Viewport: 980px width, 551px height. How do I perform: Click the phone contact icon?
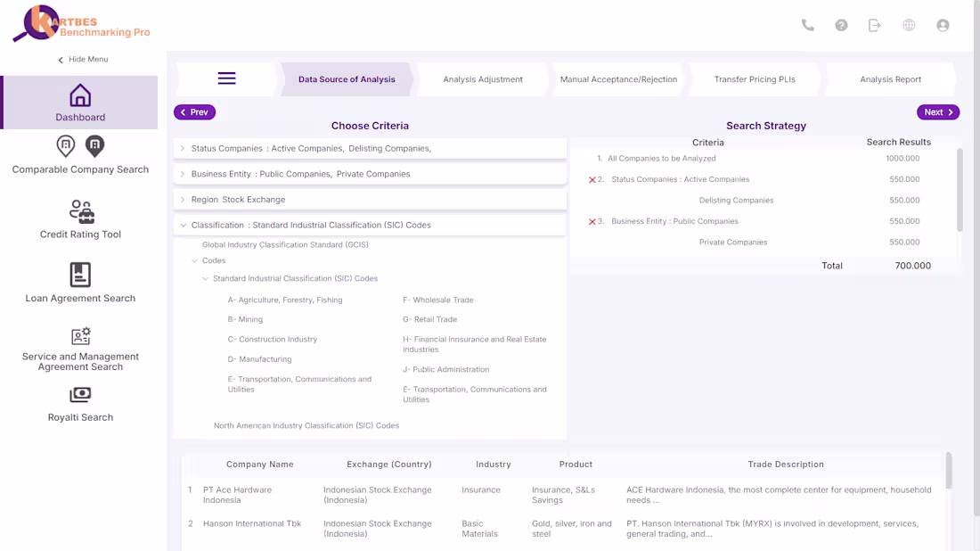(807, 25)
